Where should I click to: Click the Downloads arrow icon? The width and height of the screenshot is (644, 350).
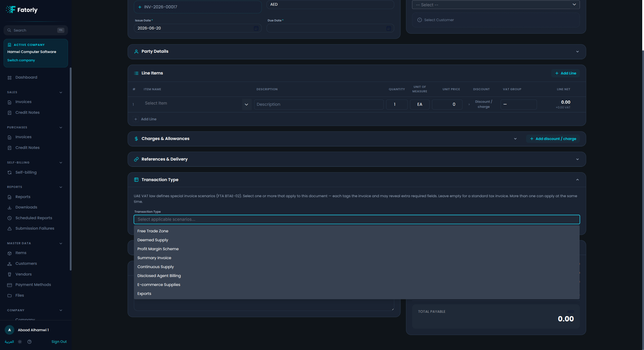point(10,207)
